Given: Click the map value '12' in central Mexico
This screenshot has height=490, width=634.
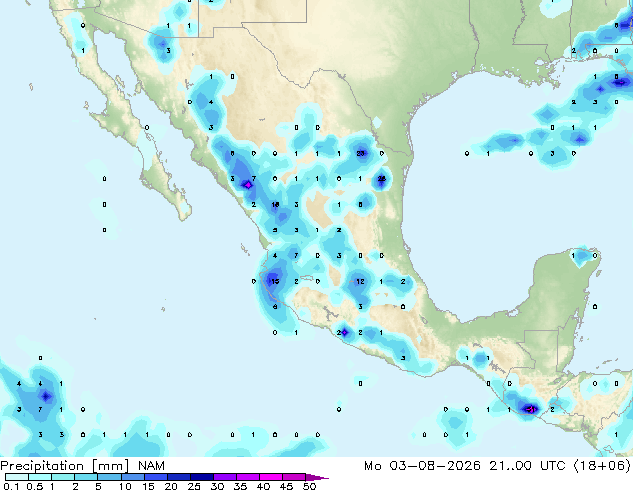Looking at the screenshot, I should (x=360, y=281).
